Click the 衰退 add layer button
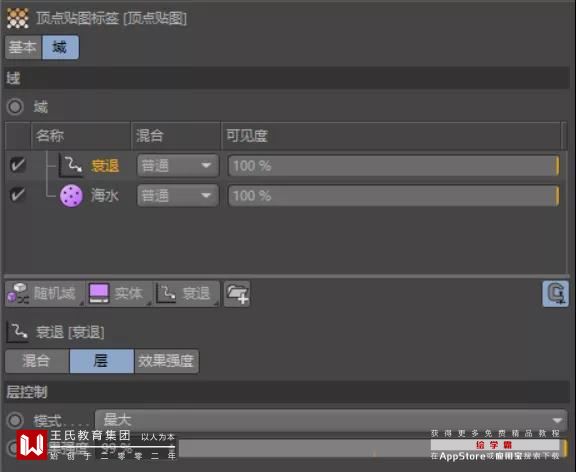The image size is (576, 472). (x=186, y=294)
